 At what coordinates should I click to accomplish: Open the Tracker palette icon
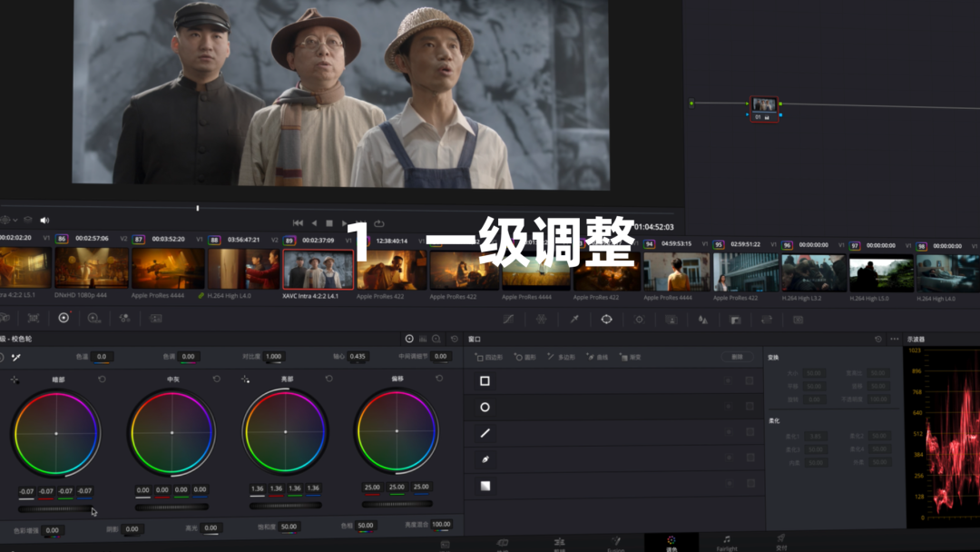639,319
